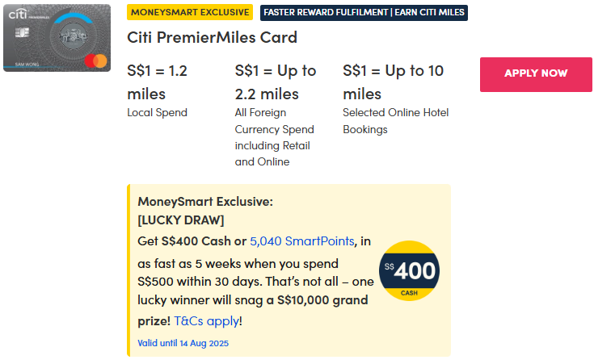This screenshot has height=364, width=594.
Task: Click the [LUCKY DRAW] label
Action: 180,220
